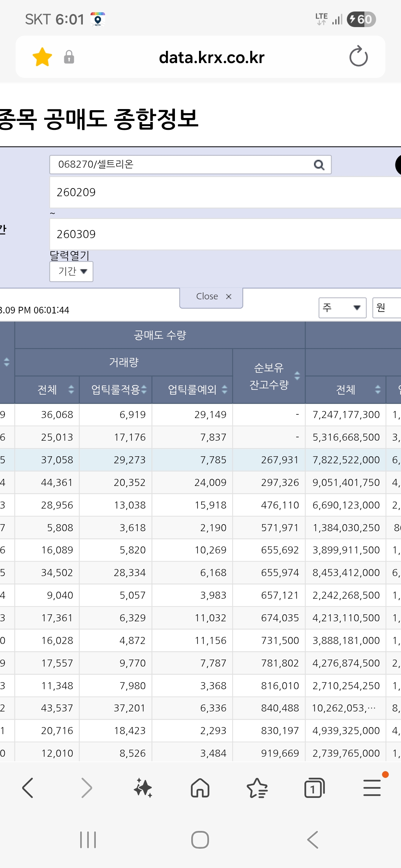401x868 pixels.
Task: Click the stock search magnifier icon
Action: pos(319,165)
